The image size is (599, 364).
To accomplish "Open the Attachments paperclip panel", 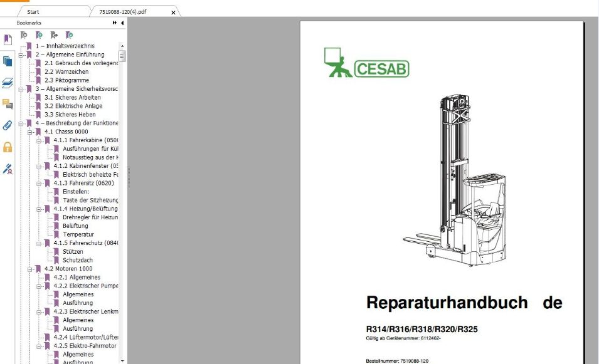I will [8, 125].
